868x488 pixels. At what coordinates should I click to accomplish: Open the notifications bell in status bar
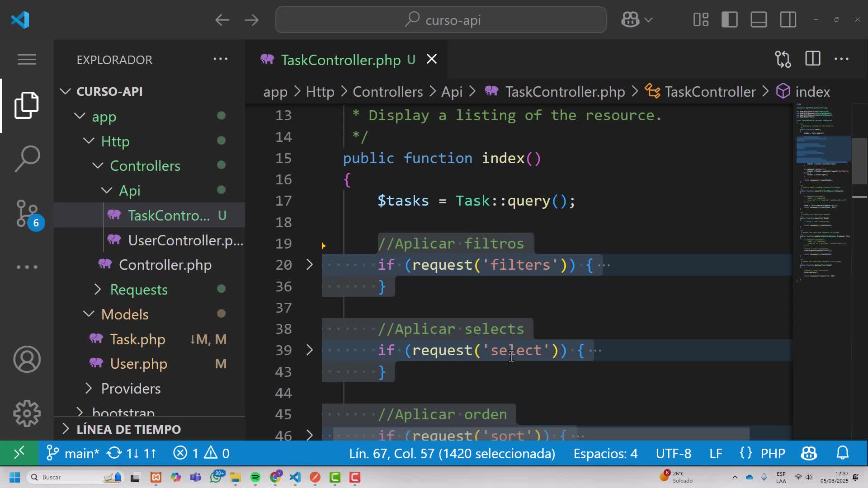click(842, 453)
